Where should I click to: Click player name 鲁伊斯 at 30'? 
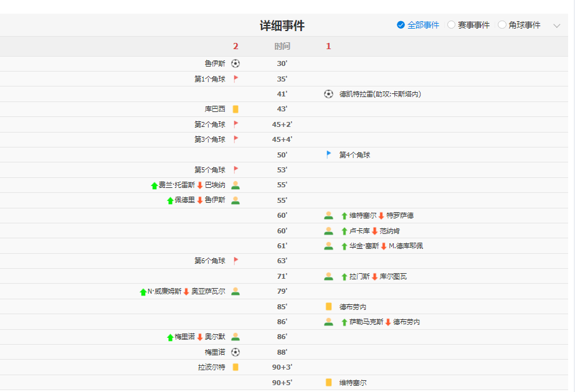coord(215,63)
